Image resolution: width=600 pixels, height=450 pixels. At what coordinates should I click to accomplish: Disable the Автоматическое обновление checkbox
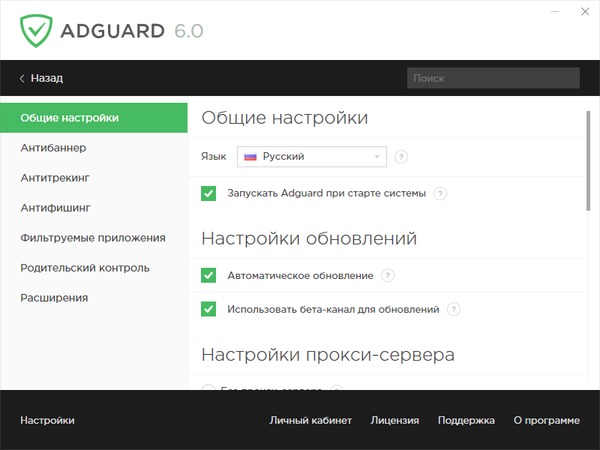[x=208, y=275]
